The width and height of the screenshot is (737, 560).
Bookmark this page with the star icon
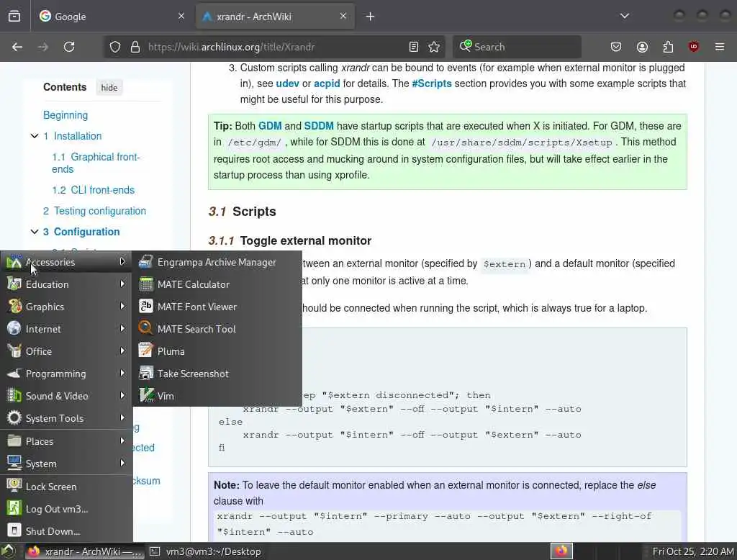click(x=434, y=47)
